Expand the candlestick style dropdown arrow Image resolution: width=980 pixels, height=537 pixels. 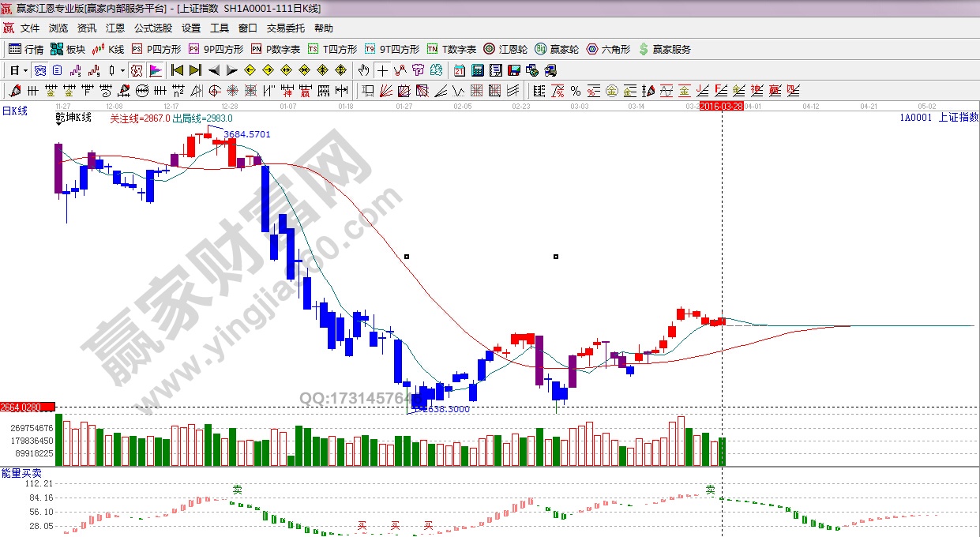(123, 70)
